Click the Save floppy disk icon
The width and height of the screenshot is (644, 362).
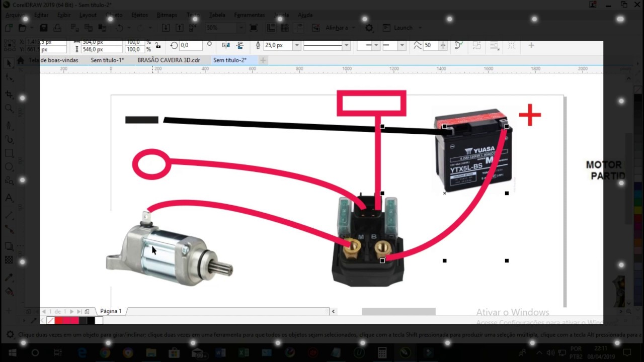point(44,28)
